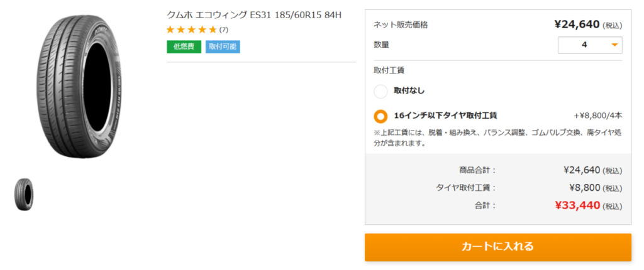Click the 取付なし option label text
The width and height of the screenshot is (644, 270).
point(409,91)
